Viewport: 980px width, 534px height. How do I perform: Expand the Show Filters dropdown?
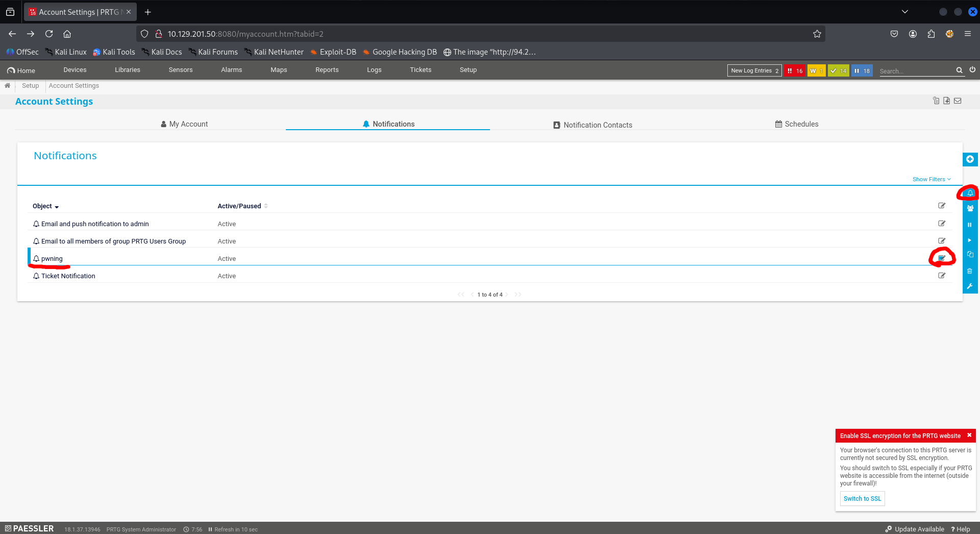(x=931, y=179)
